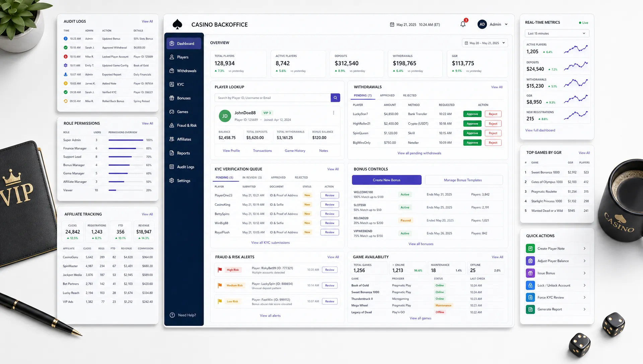Expand Lock / Unlock Account row chevron

584,285
